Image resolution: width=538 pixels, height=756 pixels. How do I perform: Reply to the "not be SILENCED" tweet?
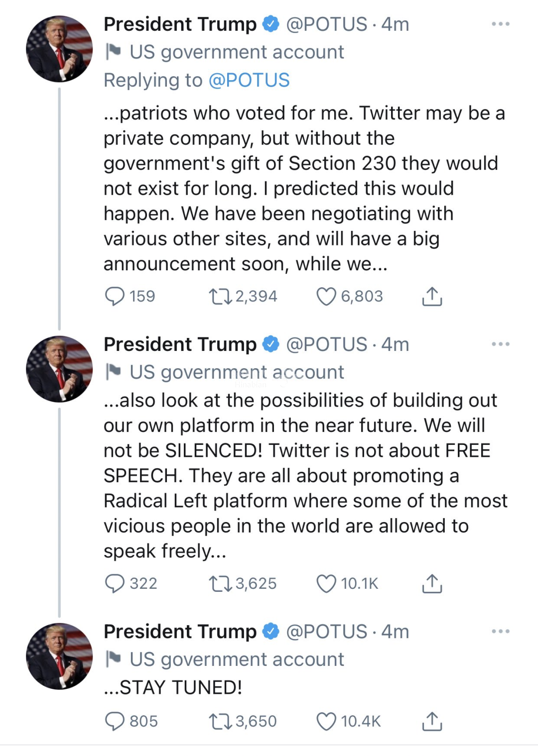[115, 583]
